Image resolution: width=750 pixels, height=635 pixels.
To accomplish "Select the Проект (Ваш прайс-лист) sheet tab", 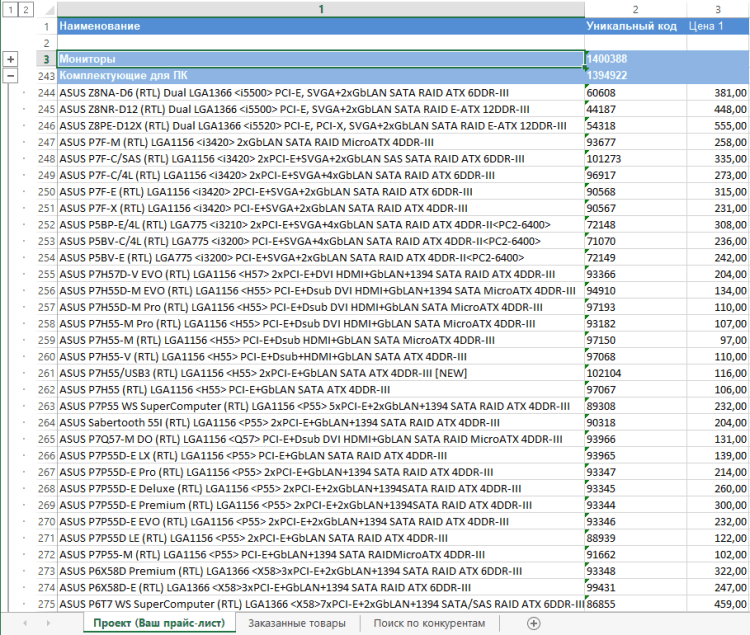I will tap(159, 623).
